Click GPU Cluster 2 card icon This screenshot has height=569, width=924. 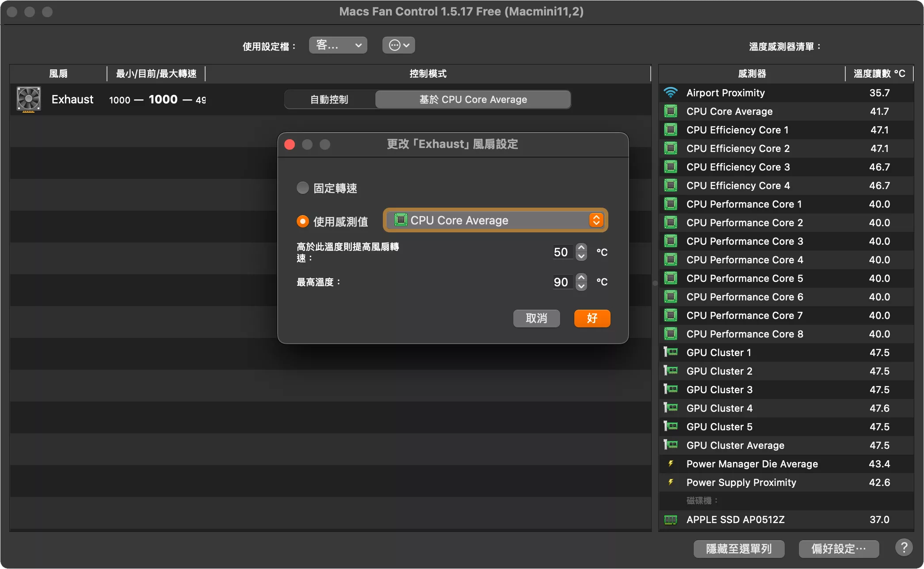pos(671,371)
